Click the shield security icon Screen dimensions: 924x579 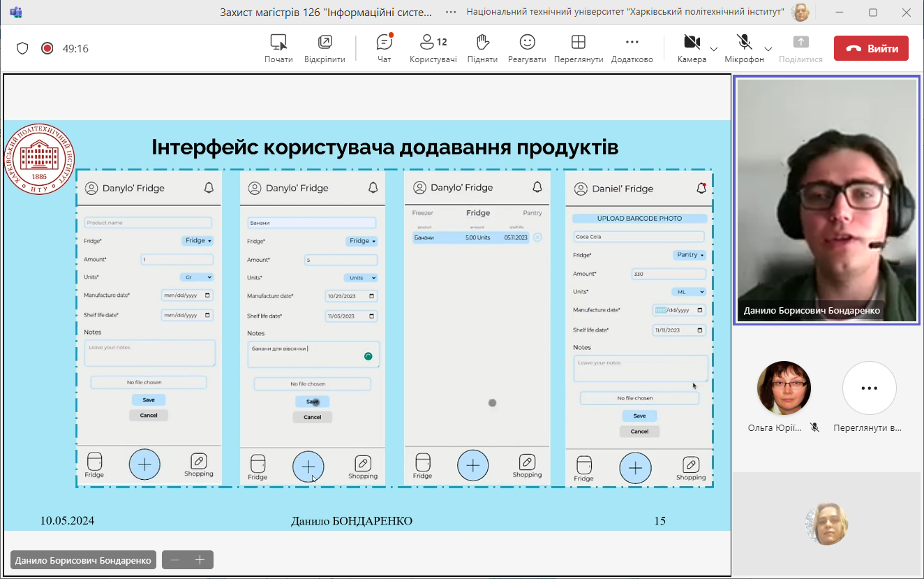coord(22,48)
